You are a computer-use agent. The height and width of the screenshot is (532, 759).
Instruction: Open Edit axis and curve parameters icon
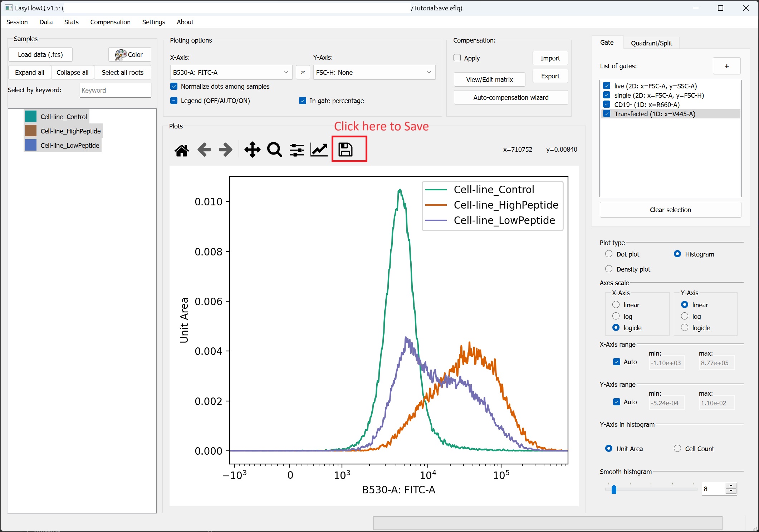coord(319,150)
